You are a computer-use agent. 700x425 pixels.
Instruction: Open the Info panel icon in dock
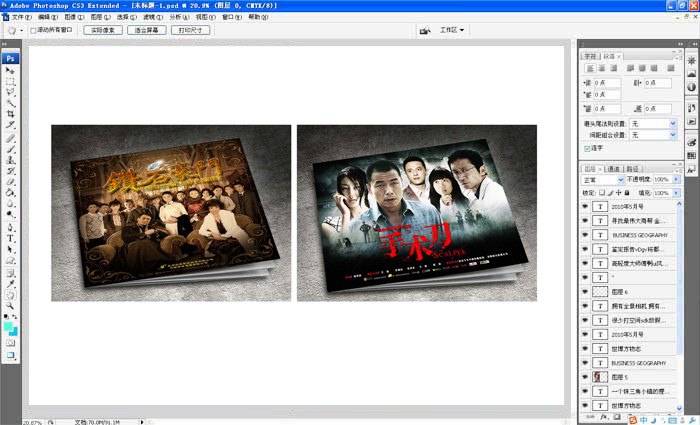pyautogui.click(x=691, y=87)
